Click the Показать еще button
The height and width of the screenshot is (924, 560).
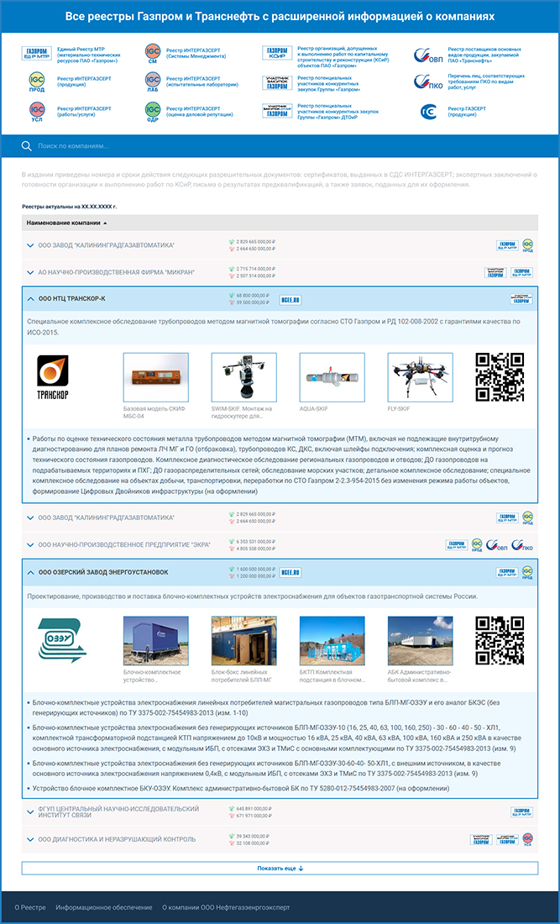[280, 869]
